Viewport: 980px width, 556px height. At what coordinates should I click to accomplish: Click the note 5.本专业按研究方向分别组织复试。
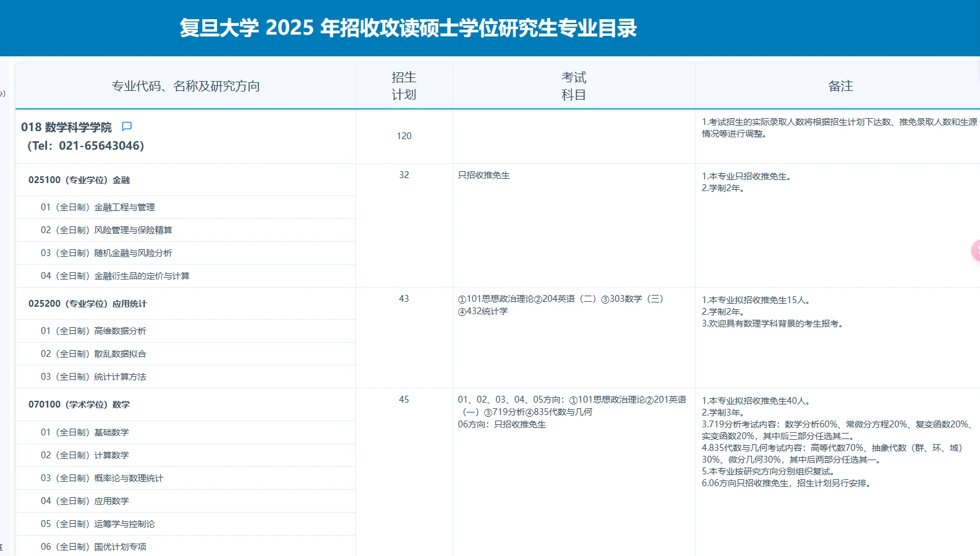(769, 471)
